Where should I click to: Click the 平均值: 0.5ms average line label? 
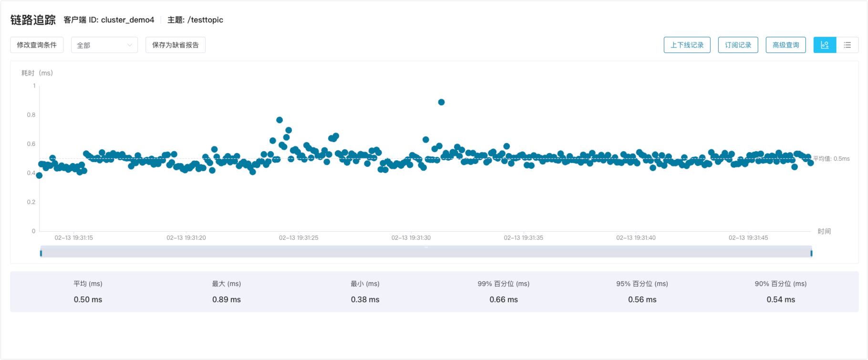[x=831, y=159]
